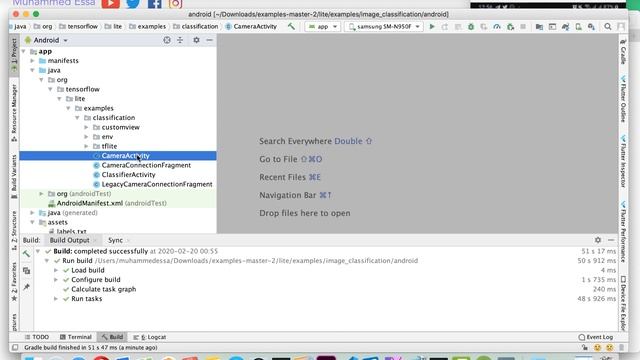640x360 pixels.
Task: Open the AVD Manager icon
Action: coord(578,27)
